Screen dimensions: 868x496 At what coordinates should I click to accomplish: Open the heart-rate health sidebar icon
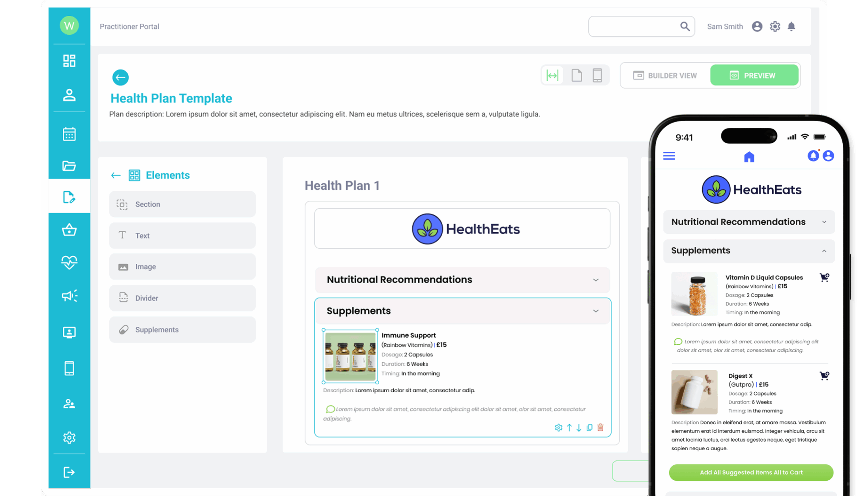coord(69,262)
